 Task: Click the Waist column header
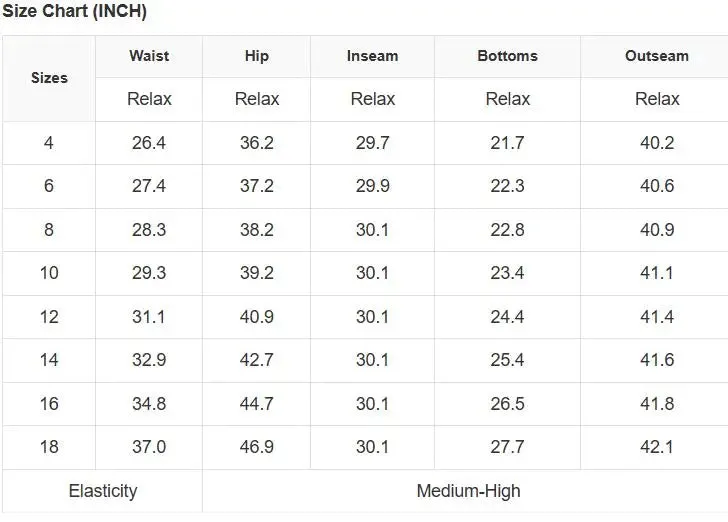pyautogui.click(x=149, y=56)
